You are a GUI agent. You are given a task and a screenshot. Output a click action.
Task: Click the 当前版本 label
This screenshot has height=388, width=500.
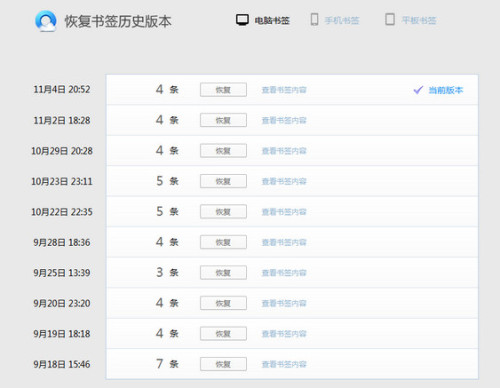[x=446, y=90]
